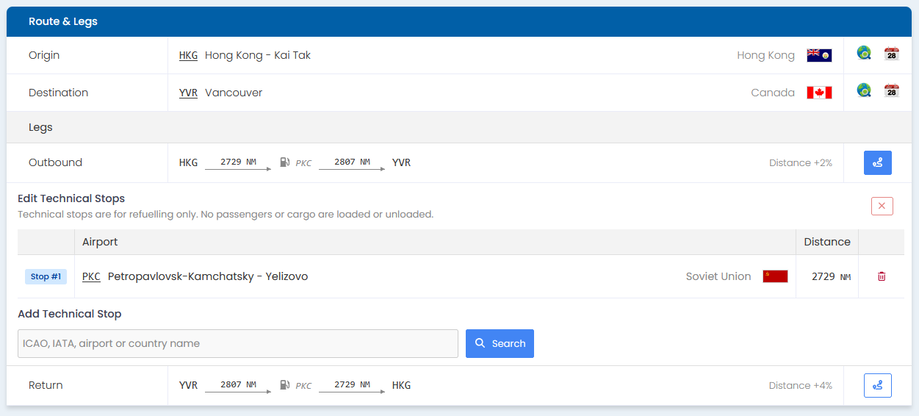Click the 2729 NM leg in Return row

point(352,386)
